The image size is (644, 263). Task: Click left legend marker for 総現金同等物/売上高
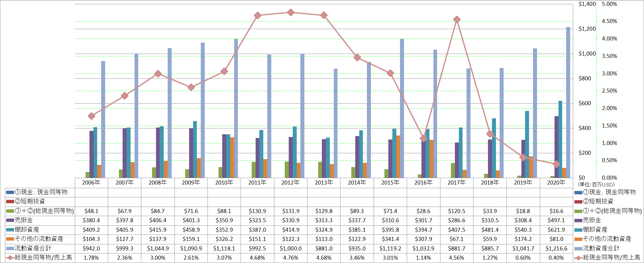pos(10,258)
